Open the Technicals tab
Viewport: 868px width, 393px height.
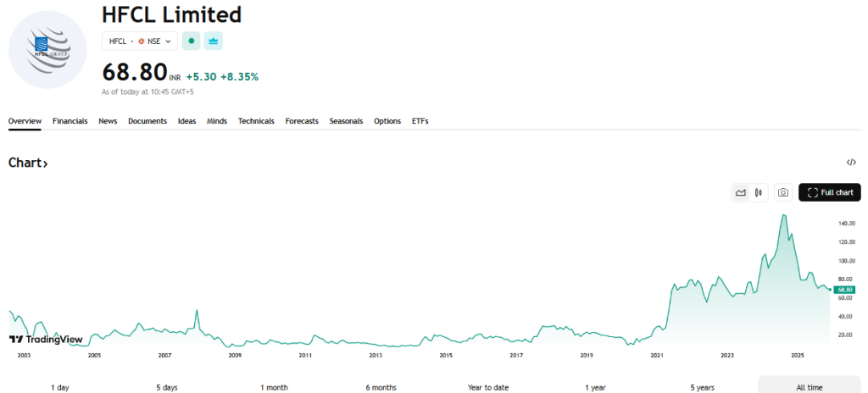click(x=256, y=120)
